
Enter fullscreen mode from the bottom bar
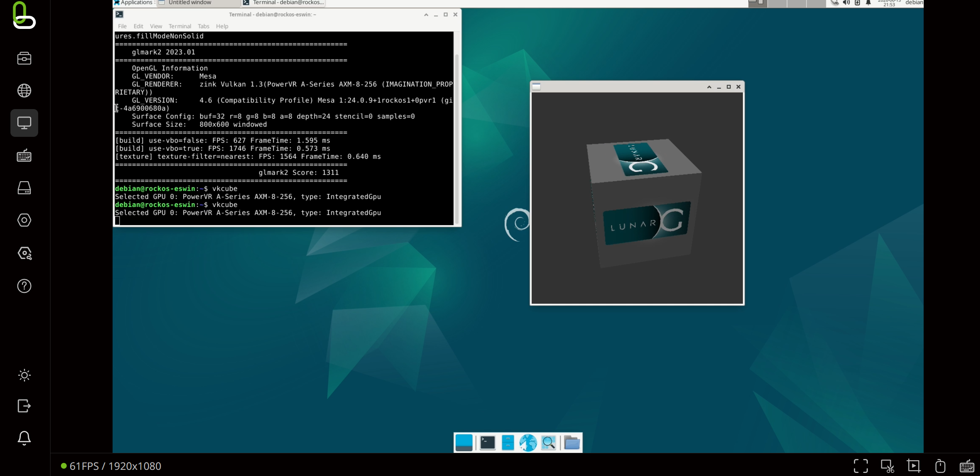click(x=861, y=466)
